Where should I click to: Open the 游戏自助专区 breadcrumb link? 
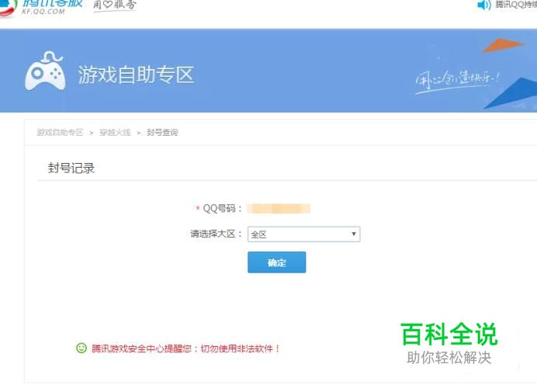click(x=60, y=132)
